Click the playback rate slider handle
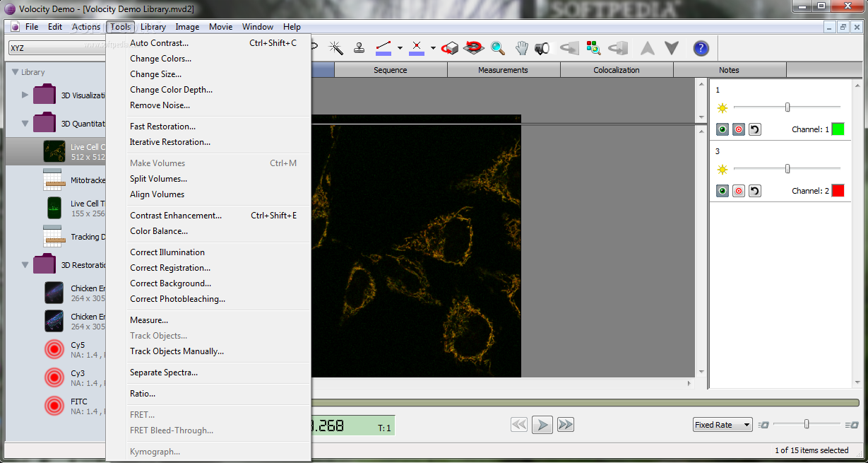 [807, 424]
